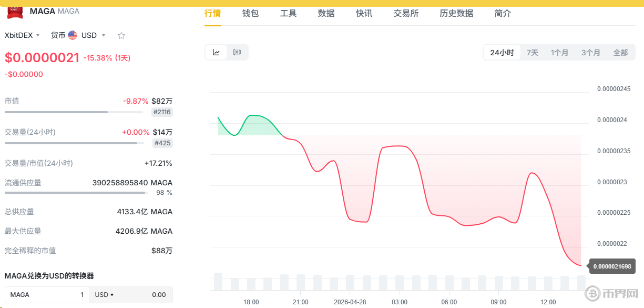Image resolution: width=644 pixels, height=308 pixels.
Task: Add MAGA to favorites with star icon
Action: click(x=121, y=36)
